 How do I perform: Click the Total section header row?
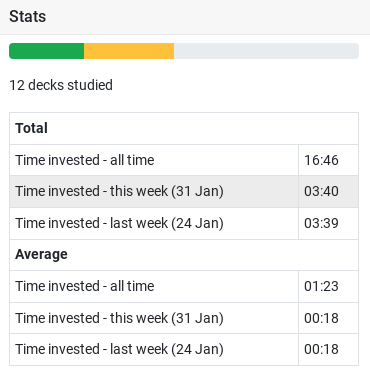(x=184, y=128)
